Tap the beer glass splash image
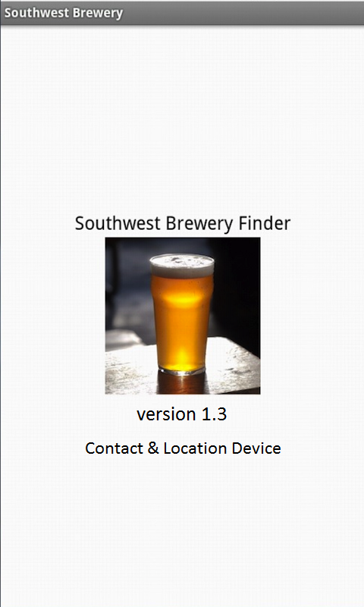364x607 pixels. tap(183, 316)
